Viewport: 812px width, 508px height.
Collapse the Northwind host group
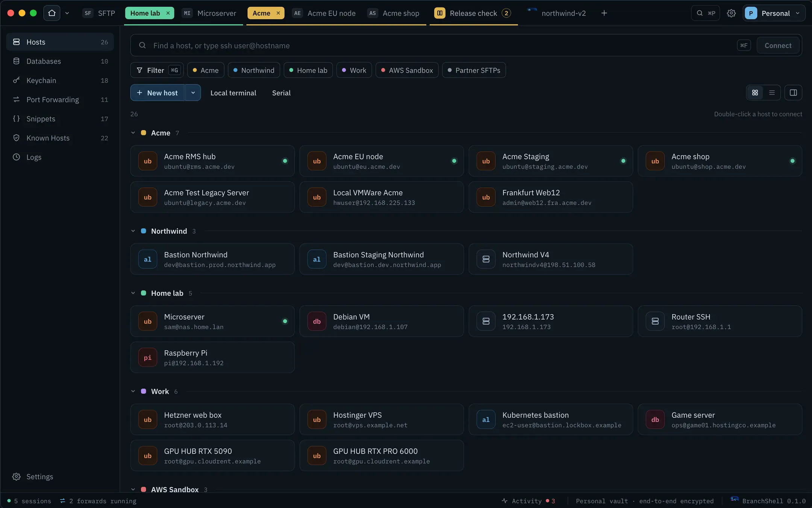point(133,231)
